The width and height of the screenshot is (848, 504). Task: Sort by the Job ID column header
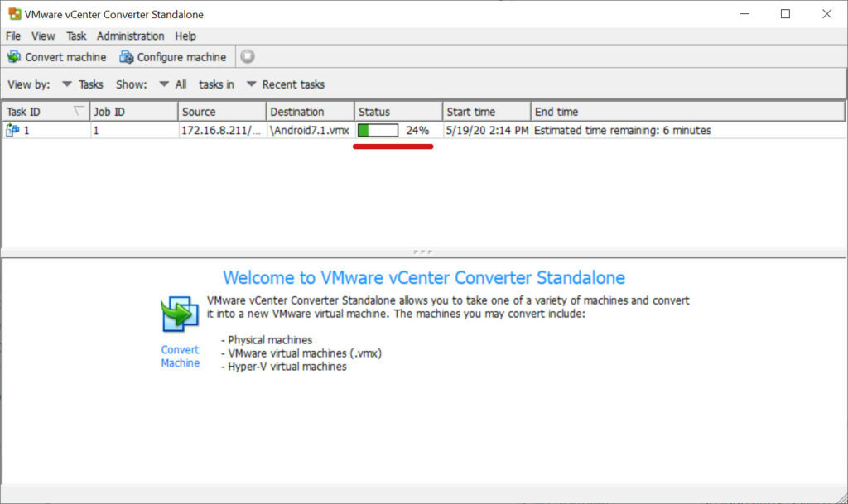click(x=134, y=112)
